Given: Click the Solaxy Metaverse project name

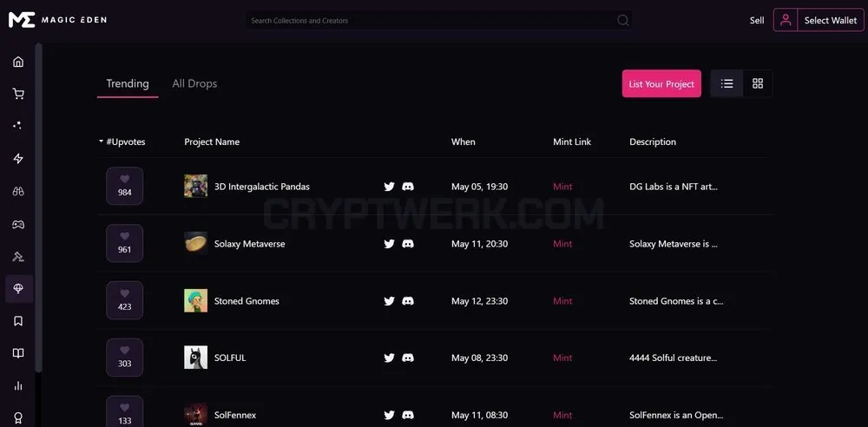Looking at the screenshot, I should point(250,244).
